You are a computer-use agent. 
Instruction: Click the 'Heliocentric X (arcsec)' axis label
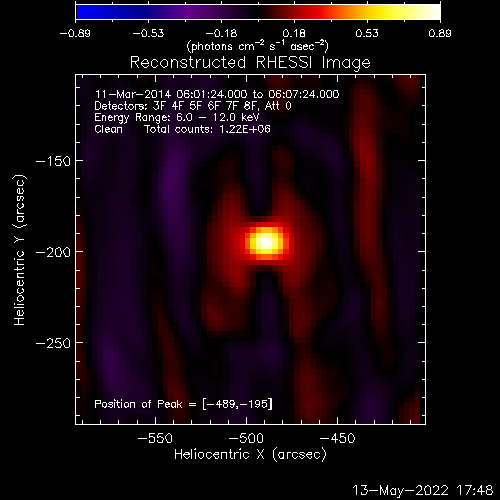click(x=250, y=455)
